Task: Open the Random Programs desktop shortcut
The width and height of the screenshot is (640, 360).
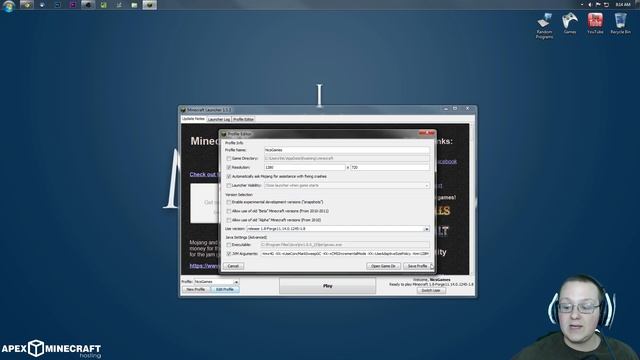Action: tap(544, 26)
